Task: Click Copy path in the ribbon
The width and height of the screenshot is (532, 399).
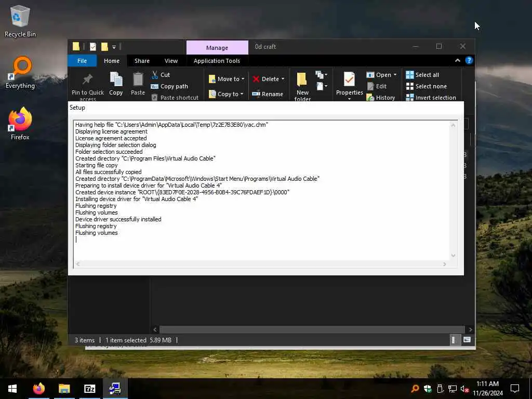Action: coord(169,86)
